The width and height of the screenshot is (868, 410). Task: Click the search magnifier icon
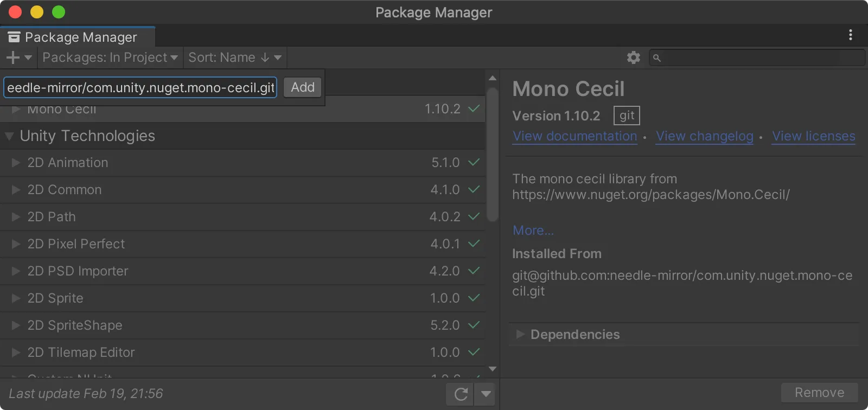(x=656, y=58)
